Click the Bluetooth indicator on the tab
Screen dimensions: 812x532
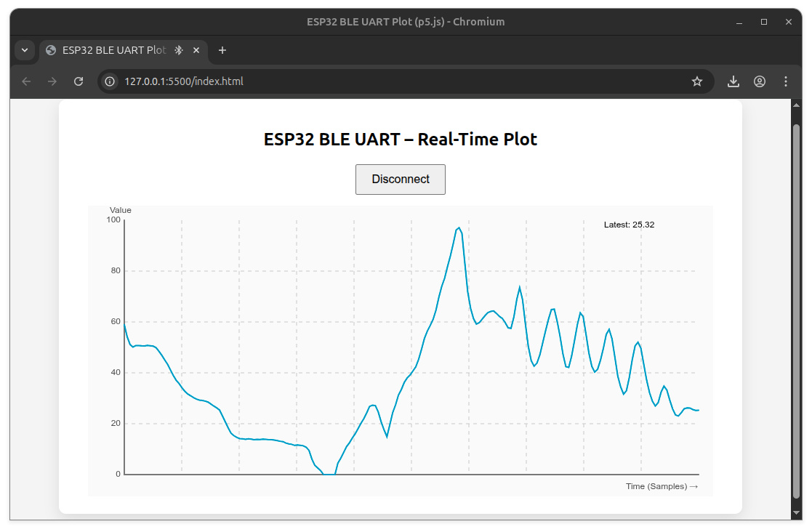pyautogui.click(x=179, y=50)
